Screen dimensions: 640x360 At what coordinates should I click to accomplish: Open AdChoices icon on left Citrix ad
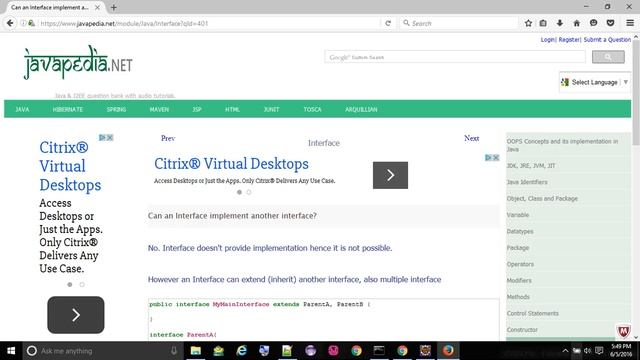tap(102, 138)
